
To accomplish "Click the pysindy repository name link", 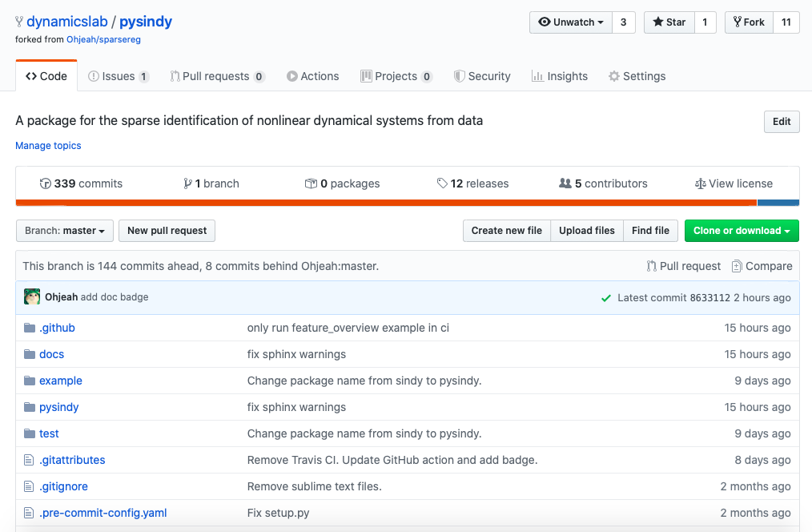I will [x=146, y=22].
